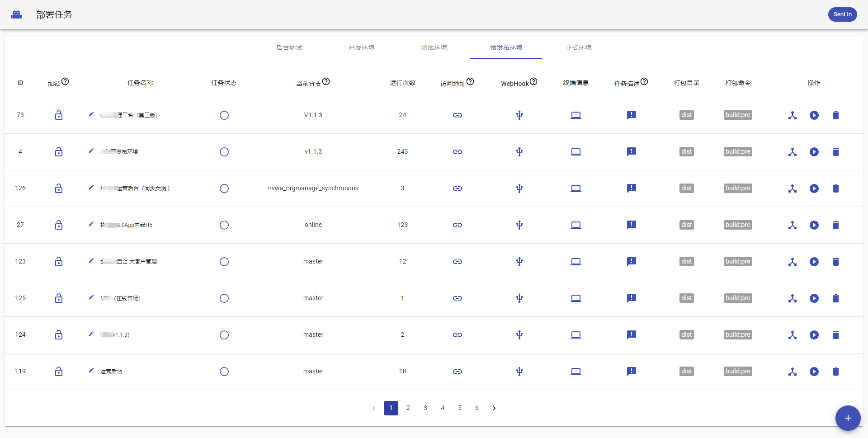Open WebHook for task ID 123

pyautogui.click(x=519, y=262)
